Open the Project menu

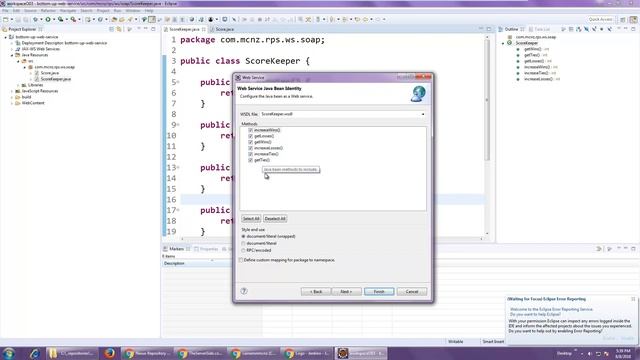[103, 11]
